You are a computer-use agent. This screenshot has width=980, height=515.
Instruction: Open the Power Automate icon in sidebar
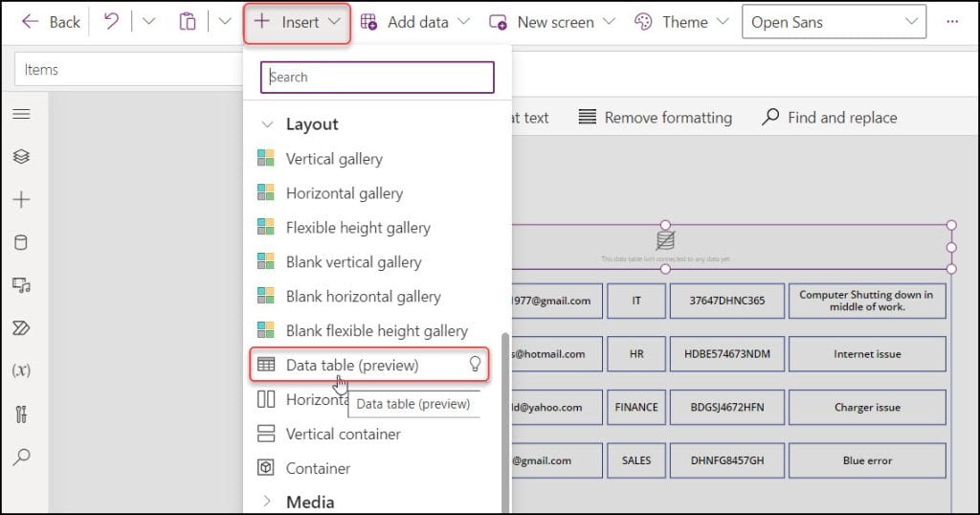coord(21,328)
